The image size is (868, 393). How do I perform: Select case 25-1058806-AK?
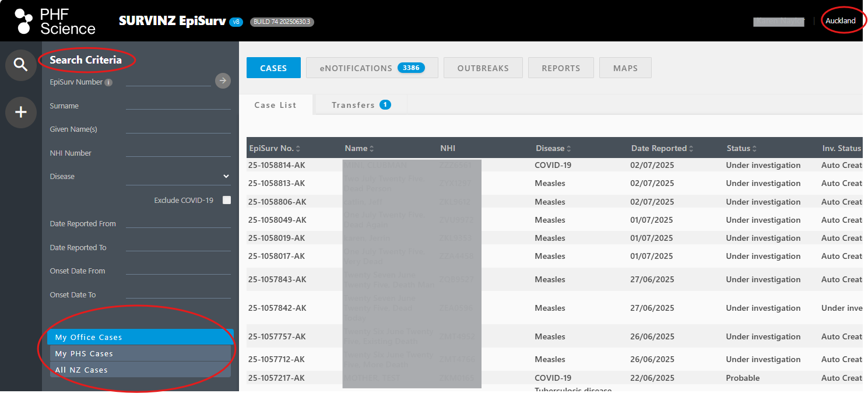pos(277,202)
